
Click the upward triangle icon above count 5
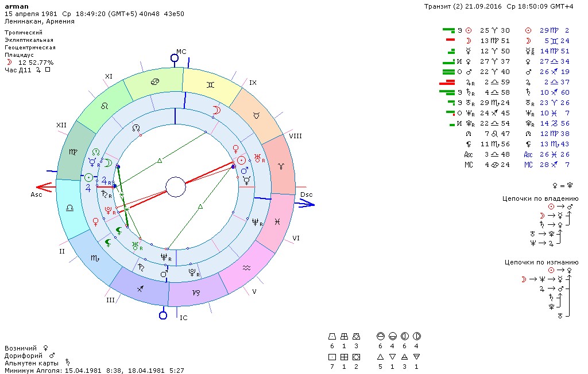(x=380, y=357)
